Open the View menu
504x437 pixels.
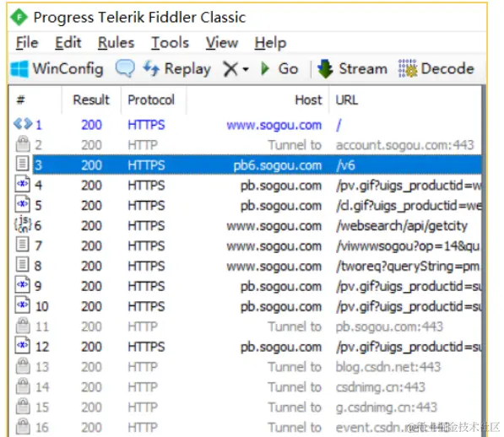pos(222,43)
